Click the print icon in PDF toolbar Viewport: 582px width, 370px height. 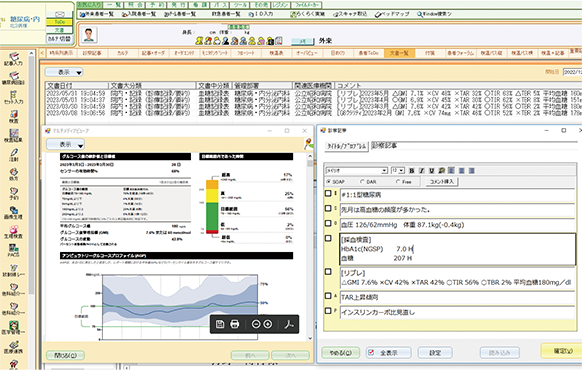[235, 324]
